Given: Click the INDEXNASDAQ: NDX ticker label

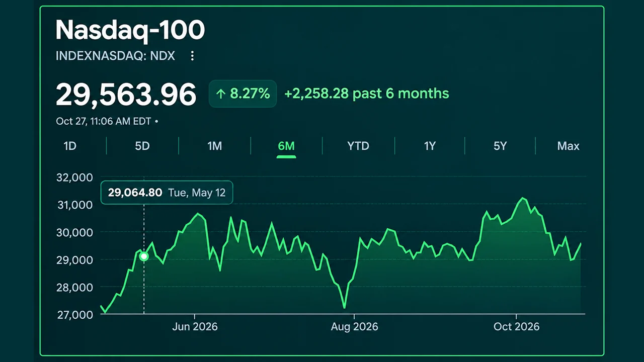Looking at the screenshot, I should point(116,56).
